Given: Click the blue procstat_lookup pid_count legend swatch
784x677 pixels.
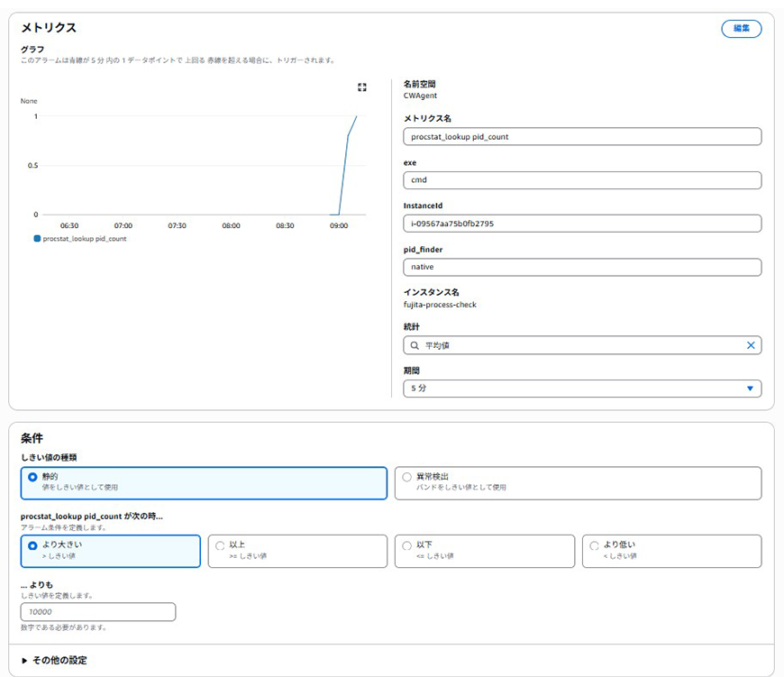Looking at the screenshot, I should click(37, 239).
